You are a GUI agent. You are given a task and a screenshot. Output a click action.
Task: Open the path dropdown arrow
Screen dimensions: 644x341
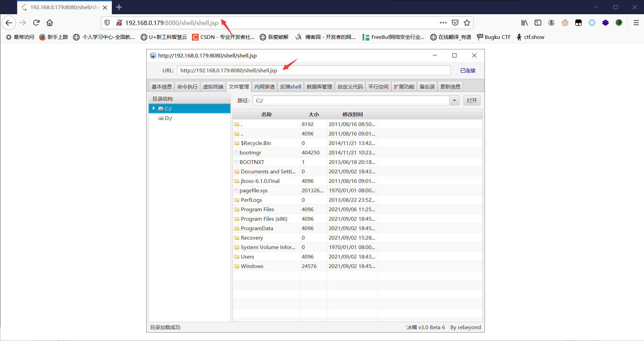[454, 100]
